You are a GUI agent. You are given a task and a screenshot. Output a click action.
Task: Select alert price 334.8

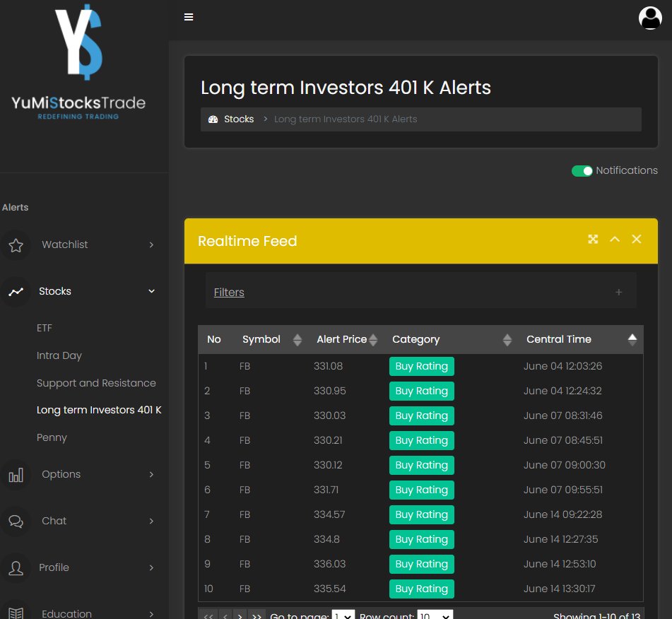pyautogui.click(x=326, y=539)
